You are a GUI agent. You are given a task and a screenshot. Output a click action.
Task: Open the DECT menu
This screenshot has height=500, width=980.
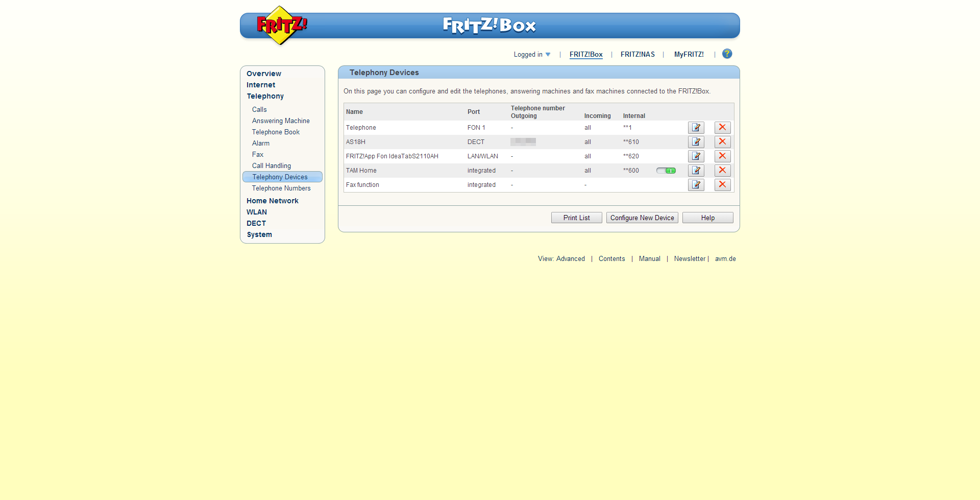coord(256,223)
